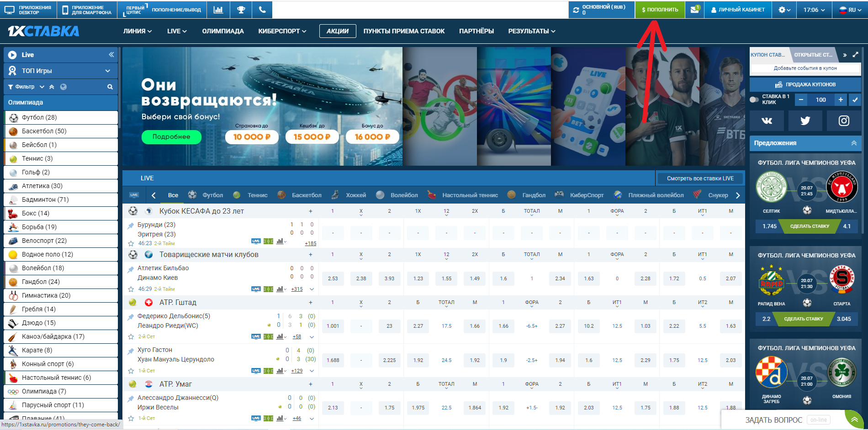868x430 pixels.
Task: Click the 1XСТАВКА logo
Action: tap(43, 31)
